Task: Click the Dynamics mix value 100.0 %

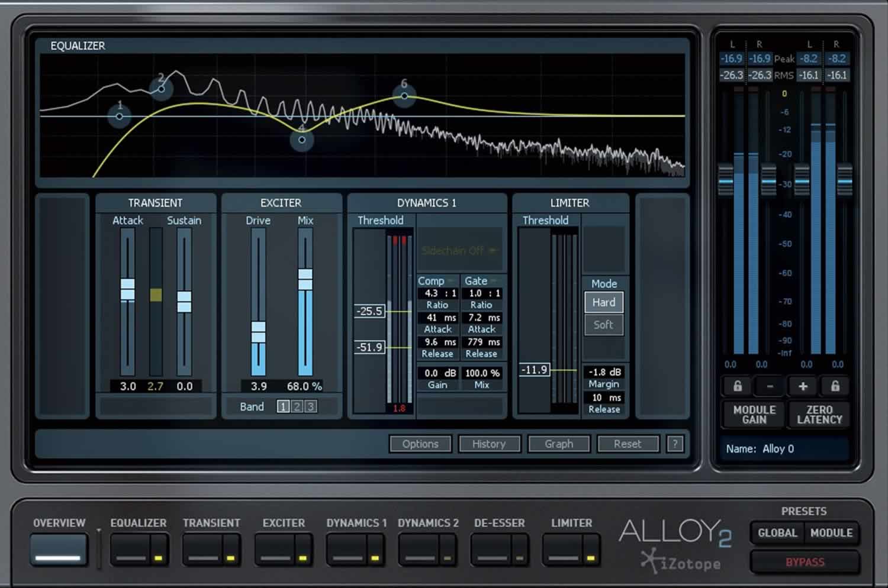Action: click(x=481, y=373)
